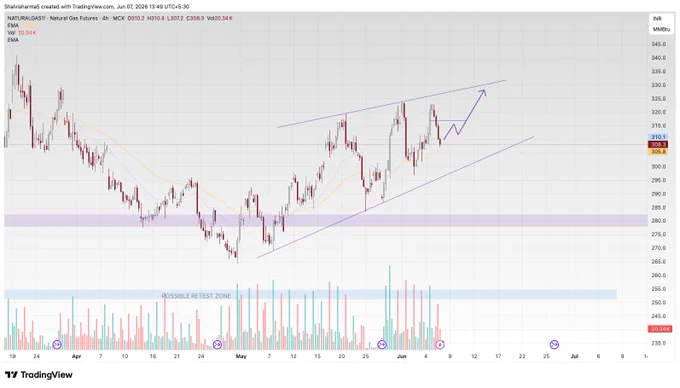
Task: Click the H310.4 high value in the header
Action: pyautogui.click(x=156, y=18)
